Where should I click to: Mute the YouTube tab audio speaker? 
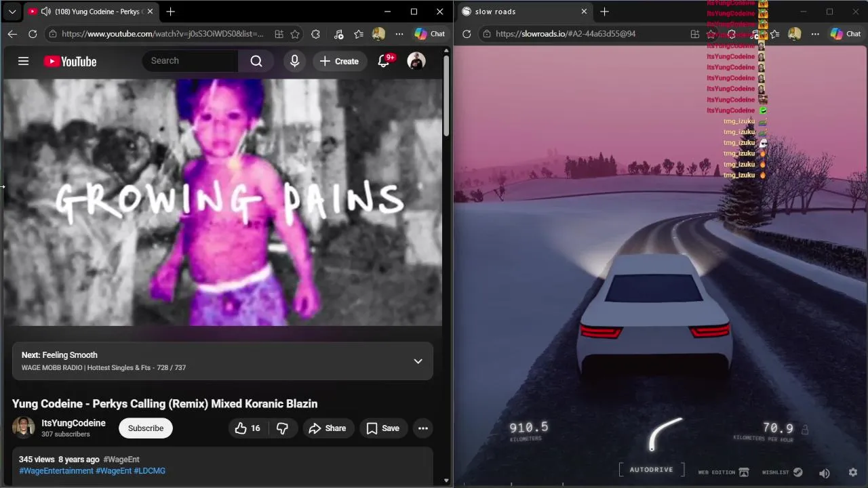45,12
